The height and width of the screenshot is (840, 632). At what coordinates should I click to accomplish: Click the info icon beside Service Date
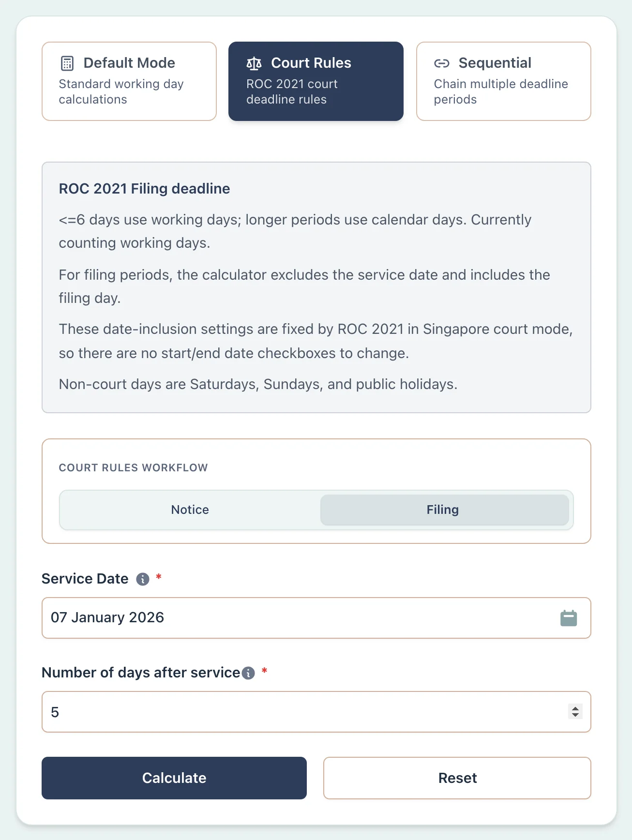pyautogui.click(x=142, y=579)
